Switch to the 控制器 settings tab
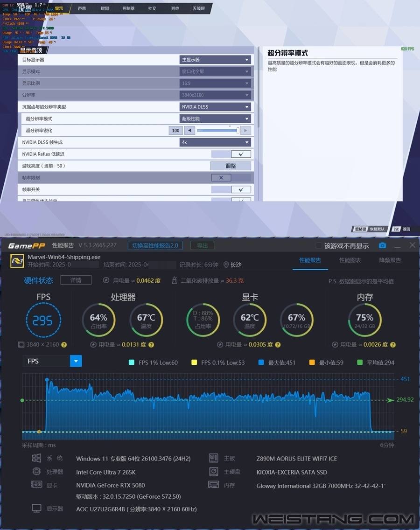Screen dimensions: 420x530 (128, 8)
